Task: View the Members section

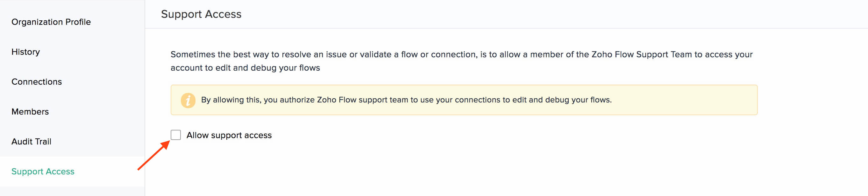Action: (30, 111)
